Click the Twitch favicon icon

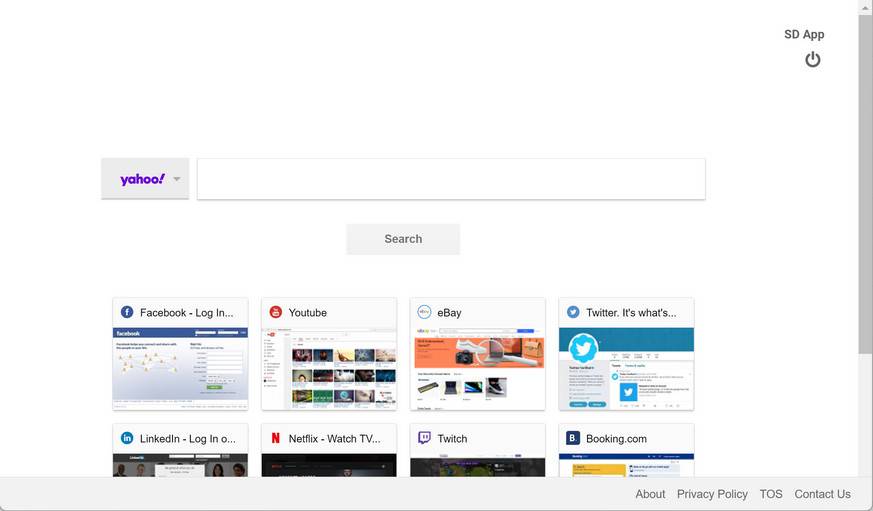pyautogui.click(x=424, y=438)
